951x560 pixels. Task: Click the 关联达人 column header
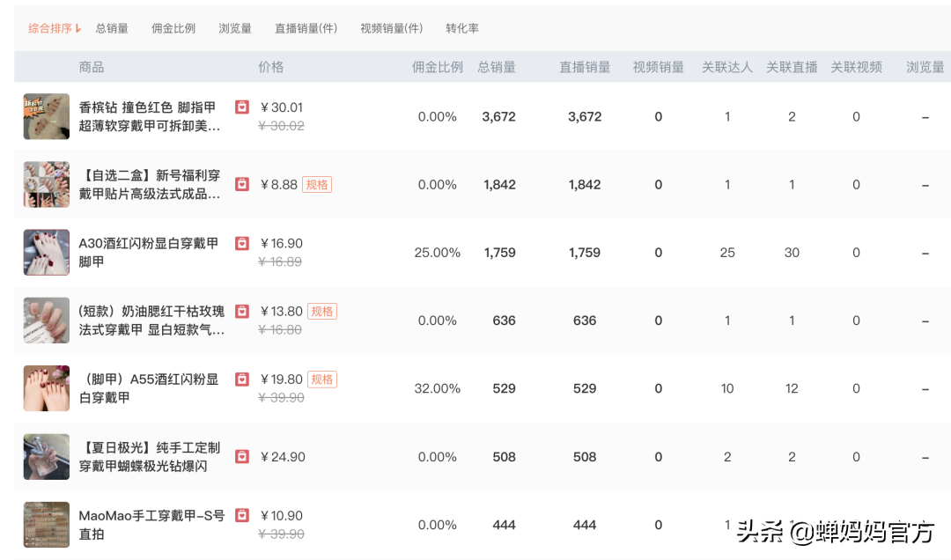point(727,67)
